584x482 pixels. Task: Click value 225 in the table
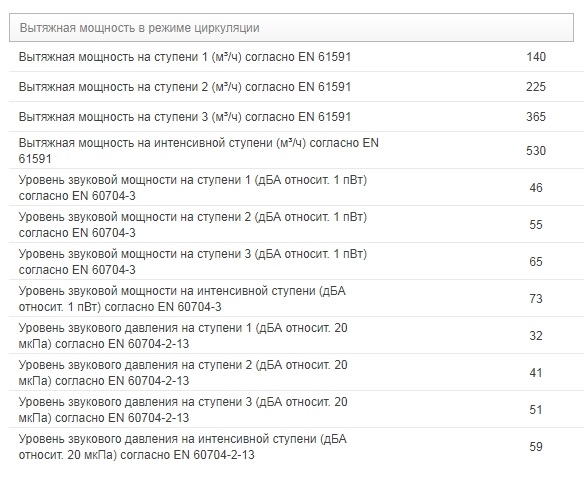(x=536, y=87)
